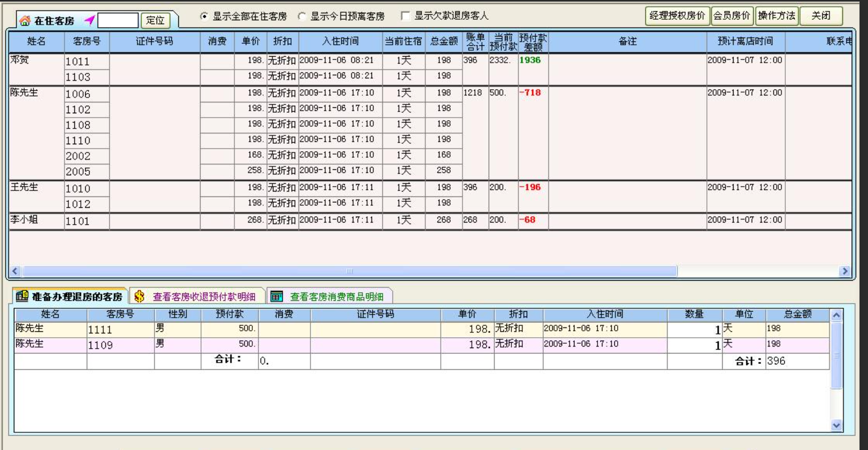868x450 pixels.
Task: Select room number 1110
Action: (78, 141)
